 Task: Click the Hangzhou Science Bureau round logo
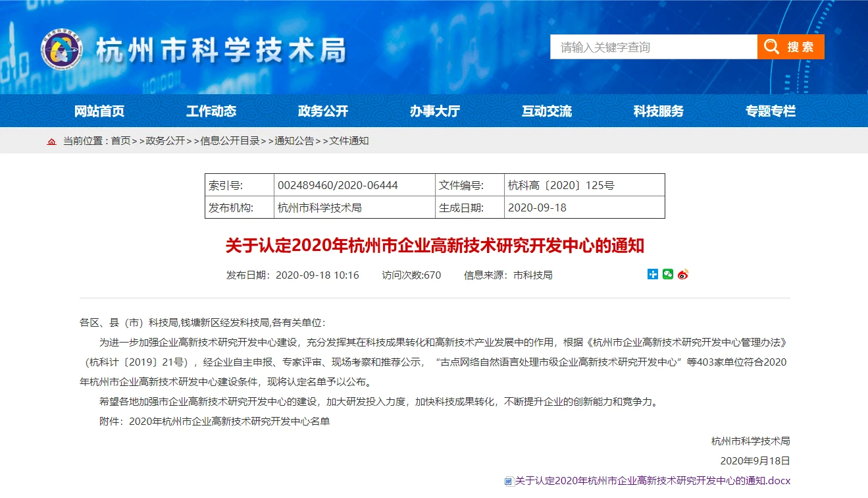coord(62,49)
